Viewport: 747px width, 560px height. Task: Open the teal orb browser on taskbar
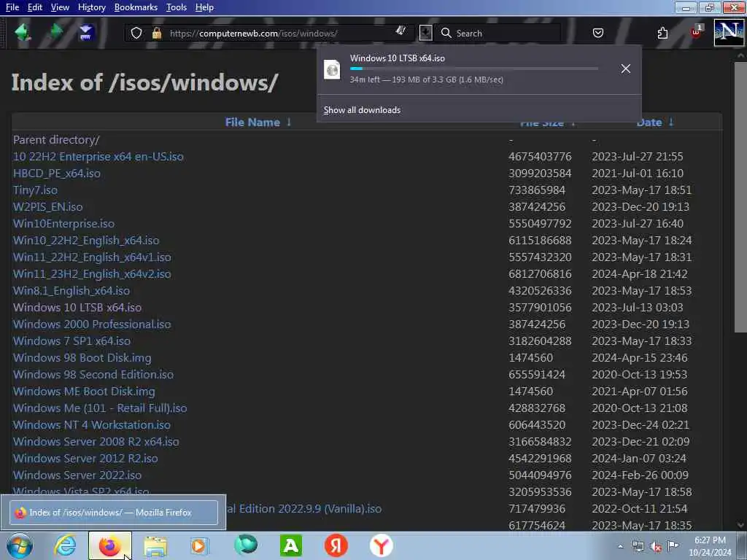click(x=246, y=545)
